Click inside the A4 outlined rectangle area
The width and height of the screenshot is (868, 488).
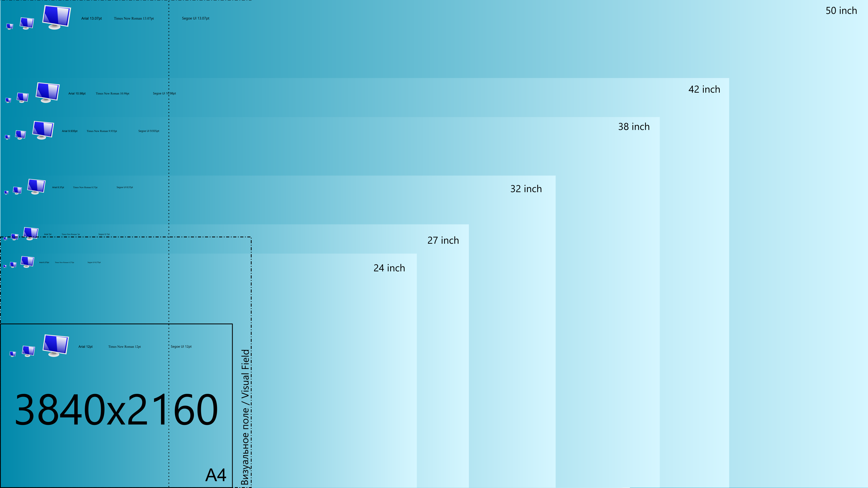(116, 405)
